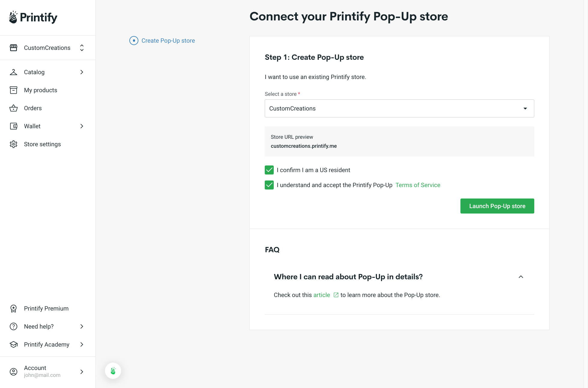Open the Wallet section
The image size is (588, 388).
(48, 126)
